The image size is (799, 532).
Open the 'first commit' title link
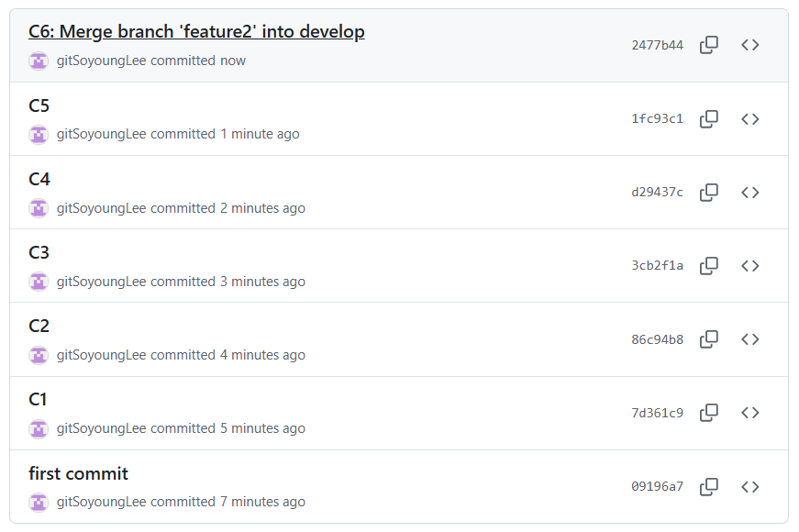click(78, 474)
